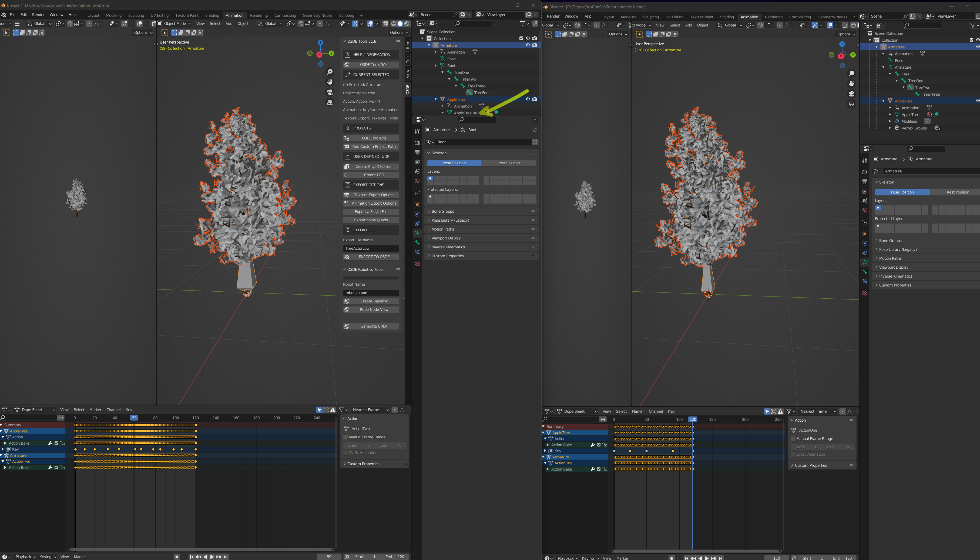Switch the armature to Rest Position
The height and width of the screenshot is (560, 980).
[508, 163]
